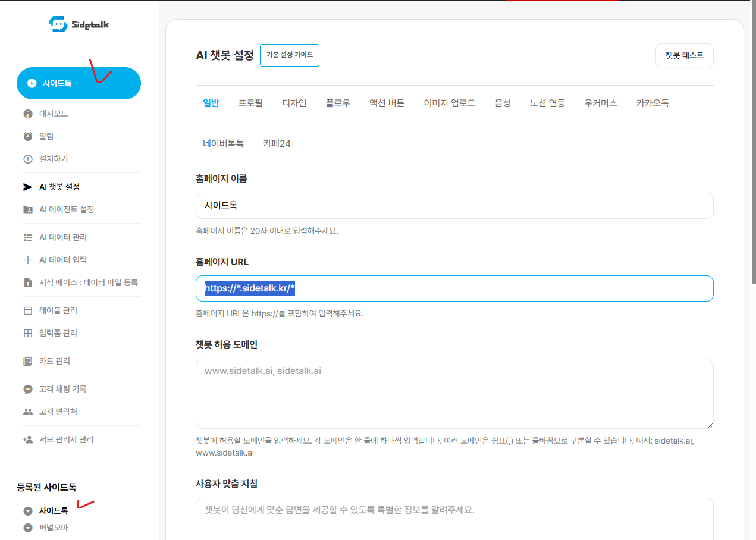Select the 플로우 tab
The image size is (756, 540).
pos(338,103)
